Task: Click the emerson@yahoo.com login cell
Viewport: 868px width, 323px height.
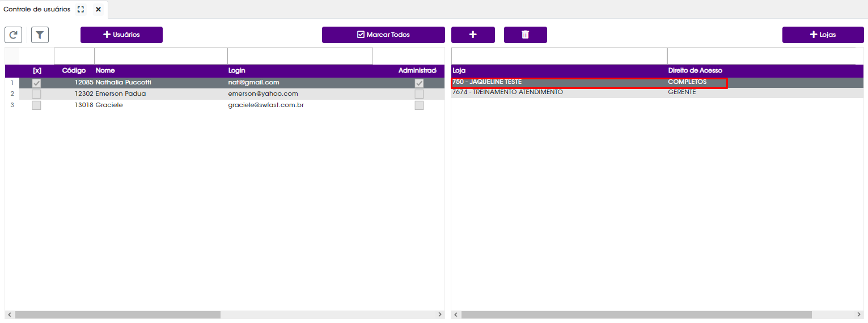Action: tap(263, 94)
